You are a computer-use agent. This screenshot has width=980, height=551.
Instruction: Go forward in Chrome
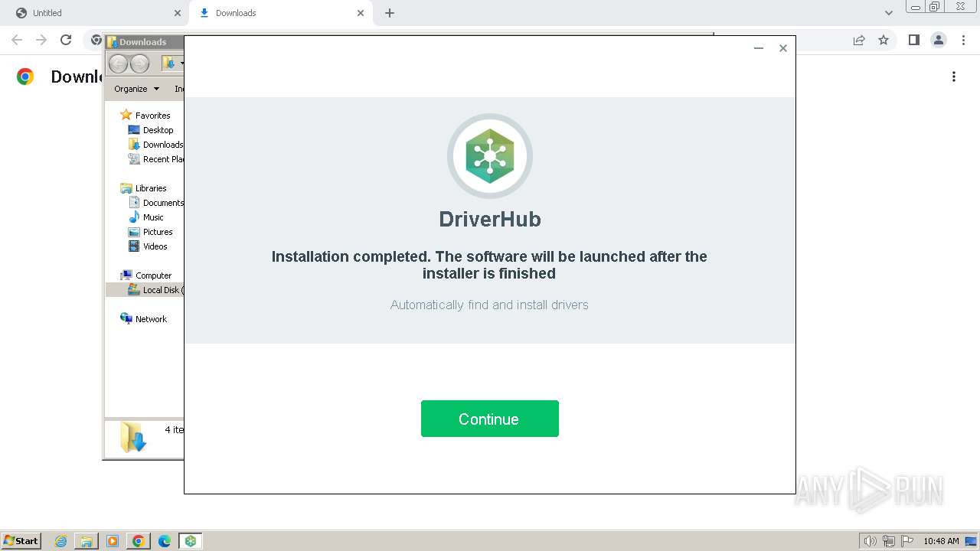point(41,40)
